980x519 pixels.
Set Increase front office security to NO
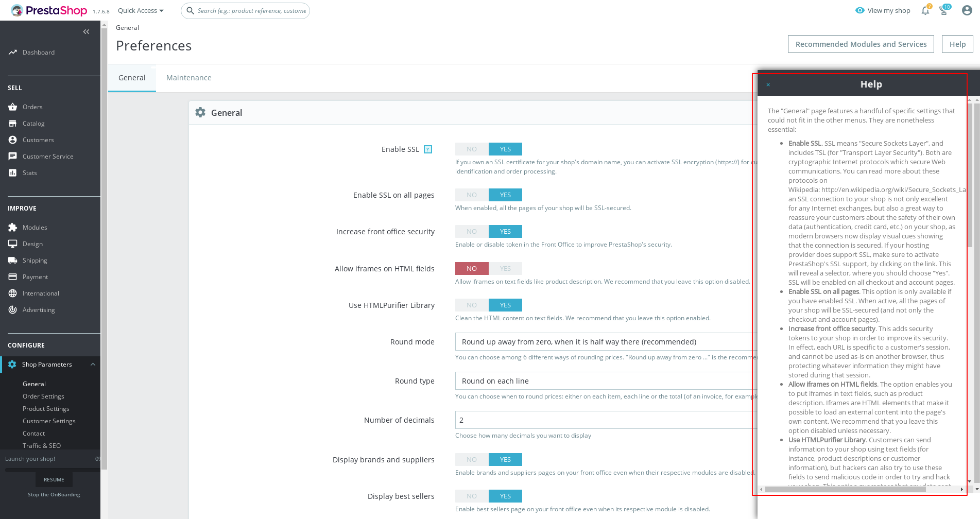472,232
